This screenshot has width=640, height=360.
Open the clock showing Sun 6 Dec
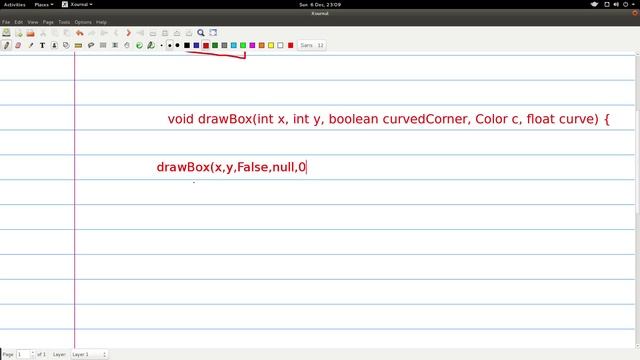point(320,4)
